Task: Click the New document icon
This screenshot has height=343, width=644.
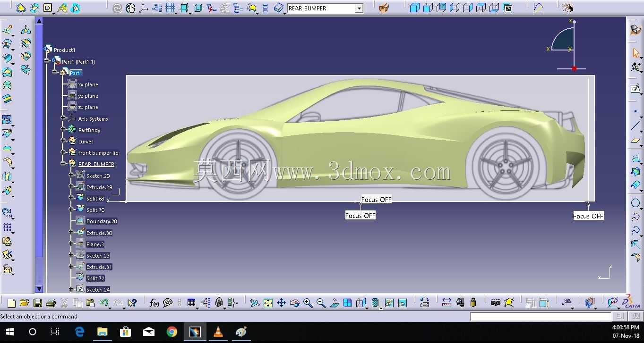Action: tap(11, 303)
